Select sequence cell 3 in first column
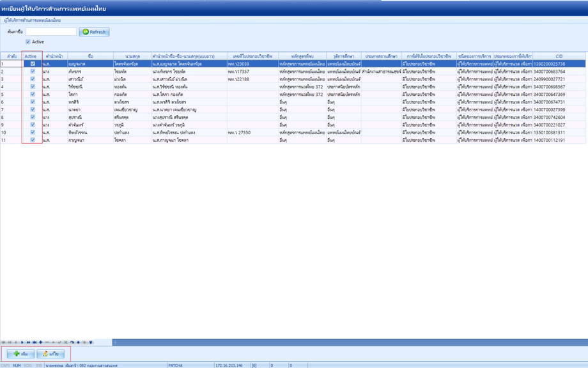Image resolution: width=588 pixels, height=368 pixels. pyautogui.click(x=12, y=79)
